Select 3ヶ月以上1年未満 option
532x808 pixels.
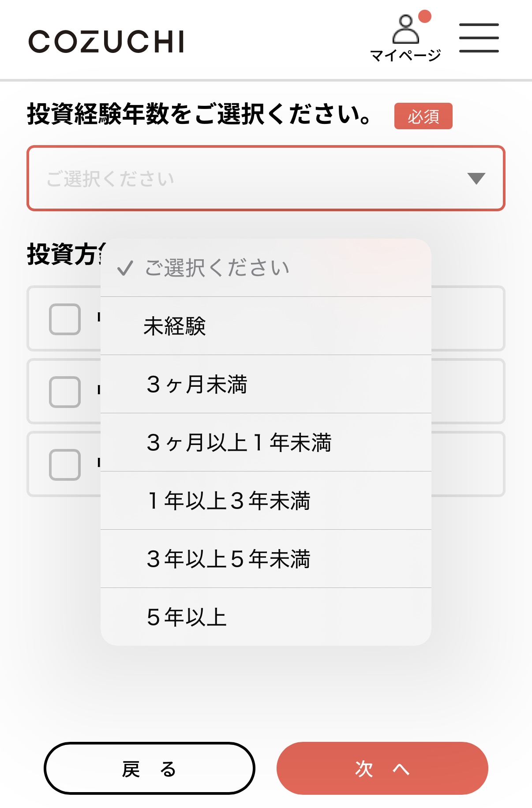239,442
